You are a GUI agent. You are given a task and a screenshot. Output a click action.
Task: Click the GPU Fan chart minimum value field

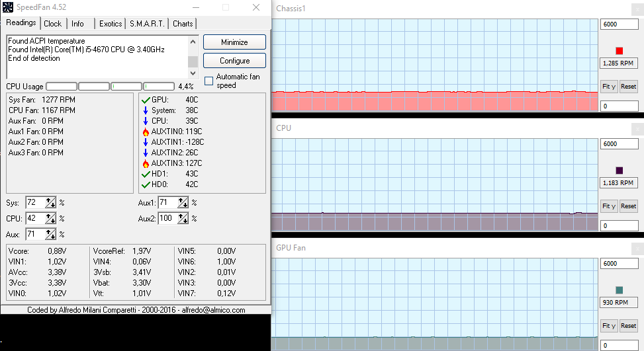[620, 345]
